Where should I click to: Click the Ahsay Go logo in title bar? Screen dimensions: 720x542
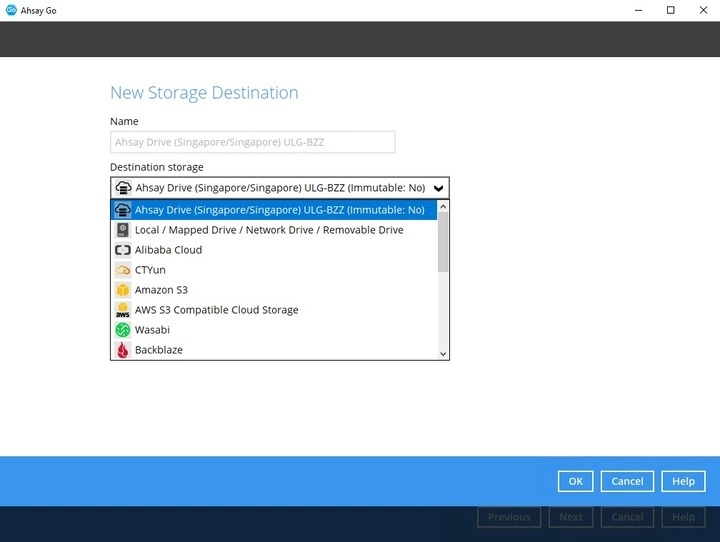coord(11,10)
